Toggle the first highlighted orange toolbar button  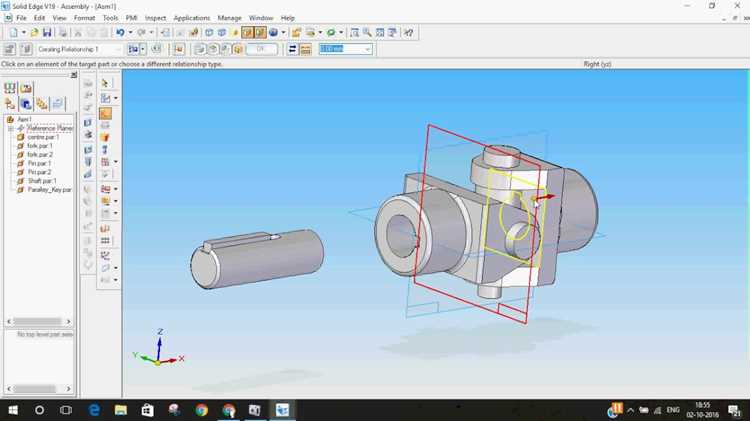pyautogui.click(x=247, y=33)
